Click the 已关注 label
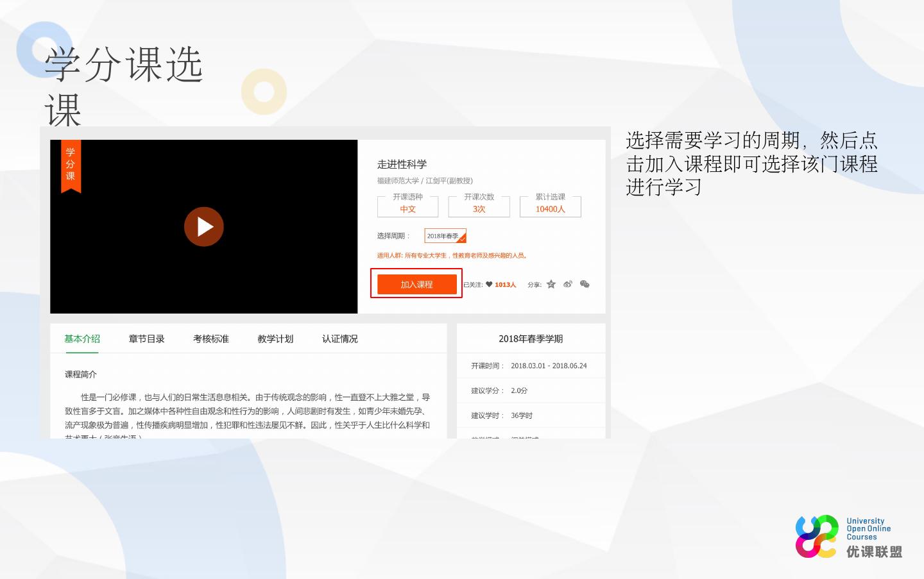 point(473,285)
